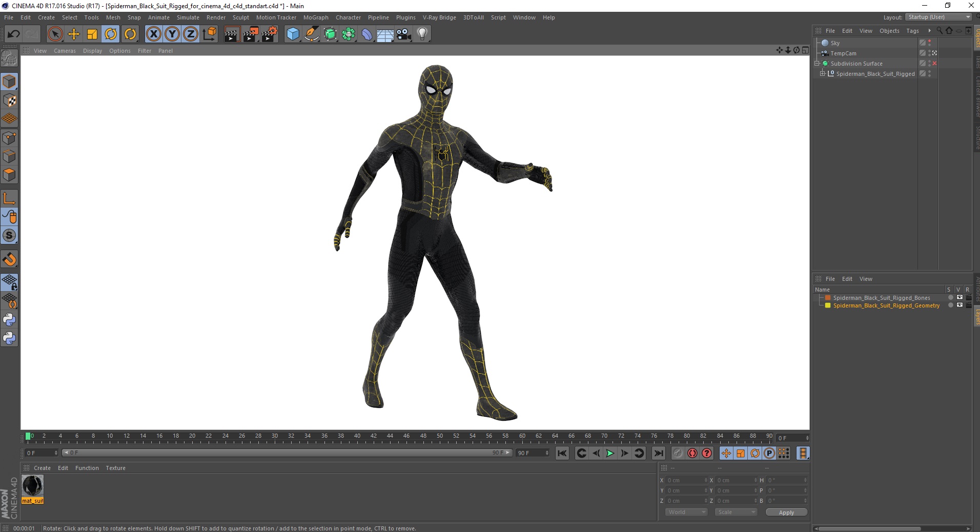Go to start of animation
Screen dimensions: 980x532
point(562,453)
